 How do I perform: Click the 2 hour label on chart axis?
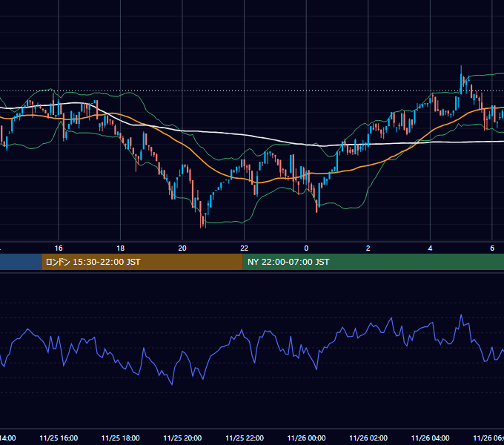(x=368, y=248)
